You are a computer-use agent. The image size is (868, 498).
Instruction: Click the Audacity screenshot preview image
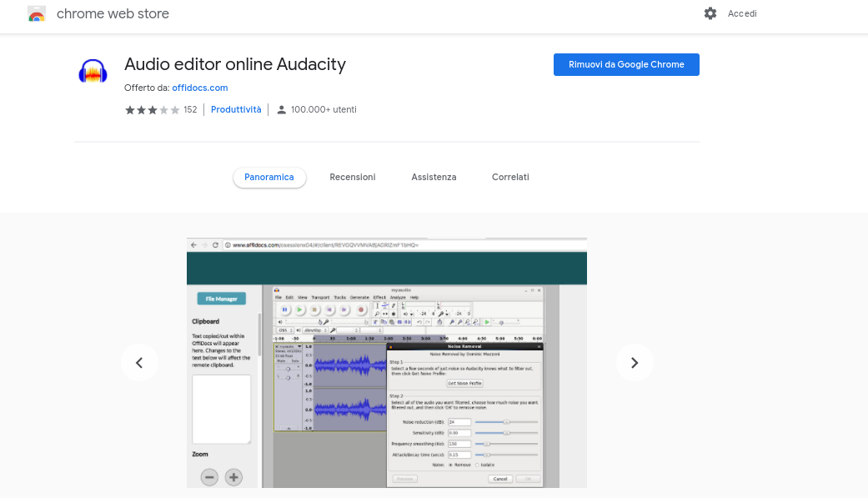coord(386,363)
